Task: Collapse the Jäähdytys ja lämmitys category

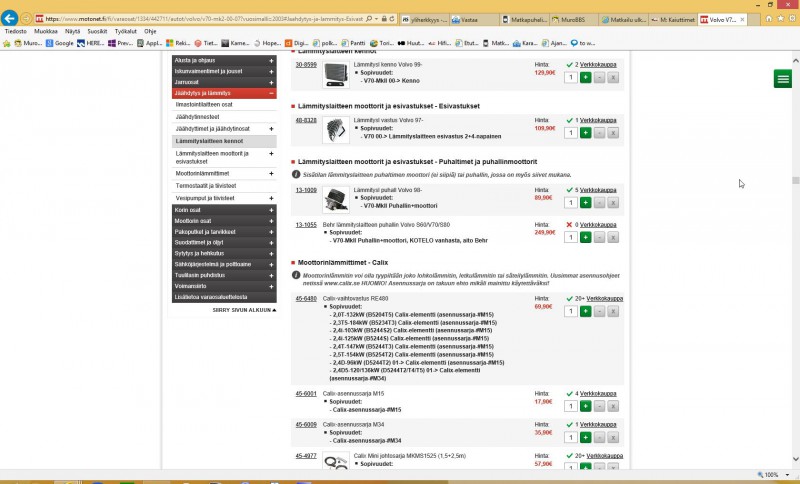Action: tap(270, 93)
